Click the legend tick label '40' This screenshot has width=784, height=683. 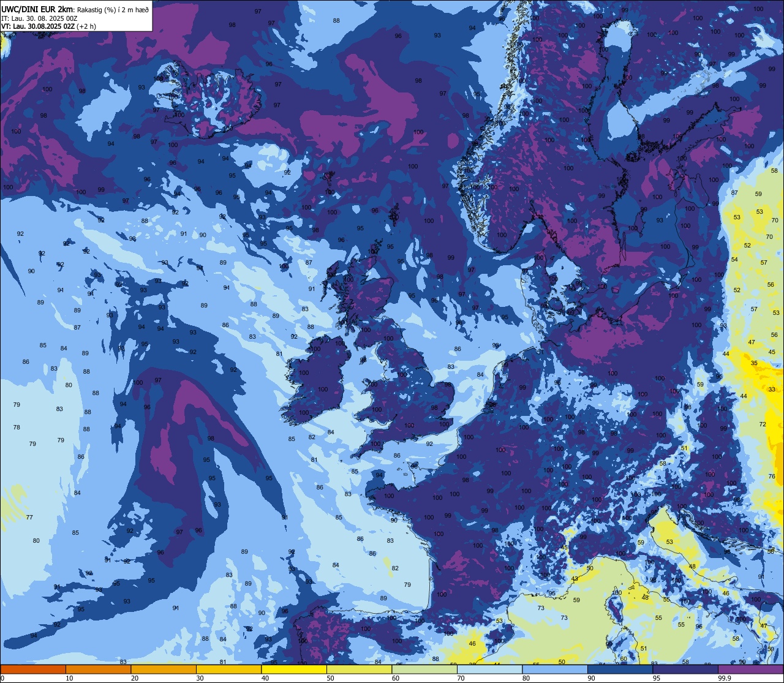(x=265, y=678)
